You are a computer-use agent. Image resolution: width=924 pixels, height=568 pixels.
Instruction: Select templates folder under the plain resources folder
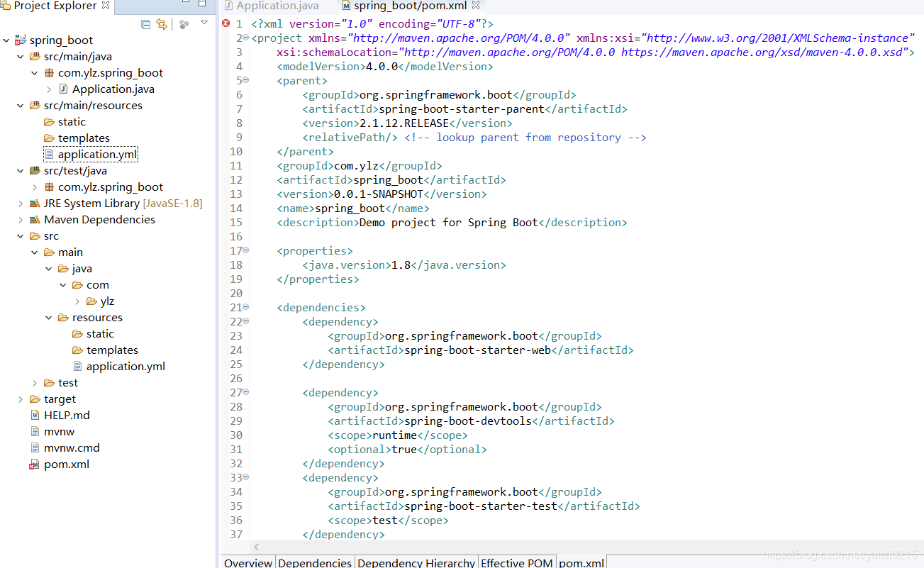pyautogui.click(x=112, y=350)
